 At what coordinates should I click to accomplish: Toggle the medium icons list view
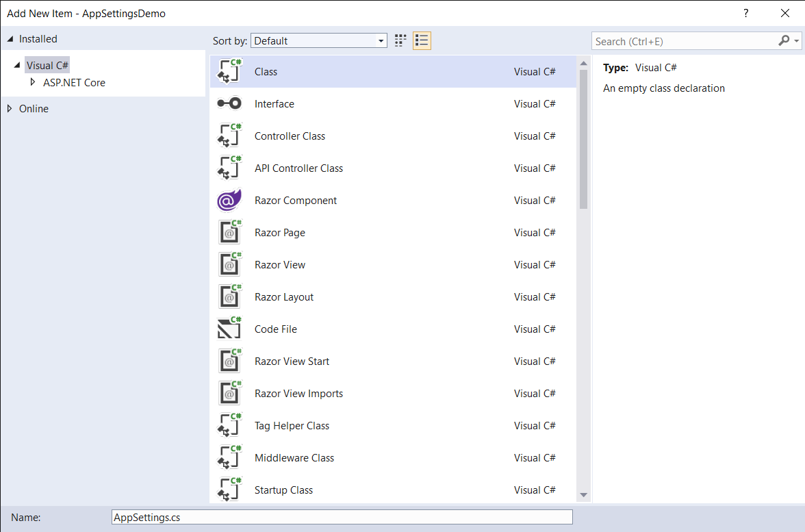tap(422, 40)
